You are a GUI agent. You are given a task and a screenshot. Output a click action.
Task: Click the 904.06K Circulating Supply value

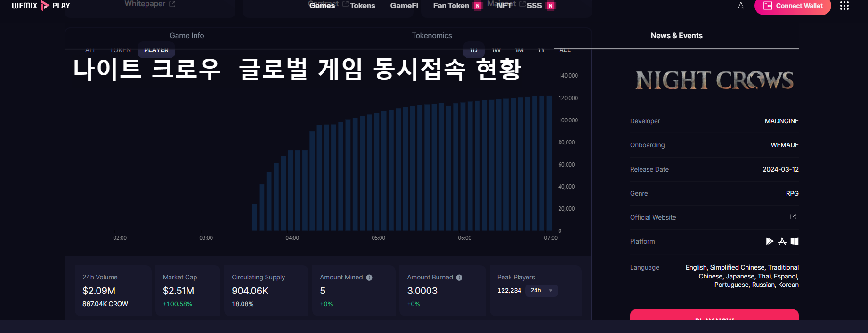250,291
